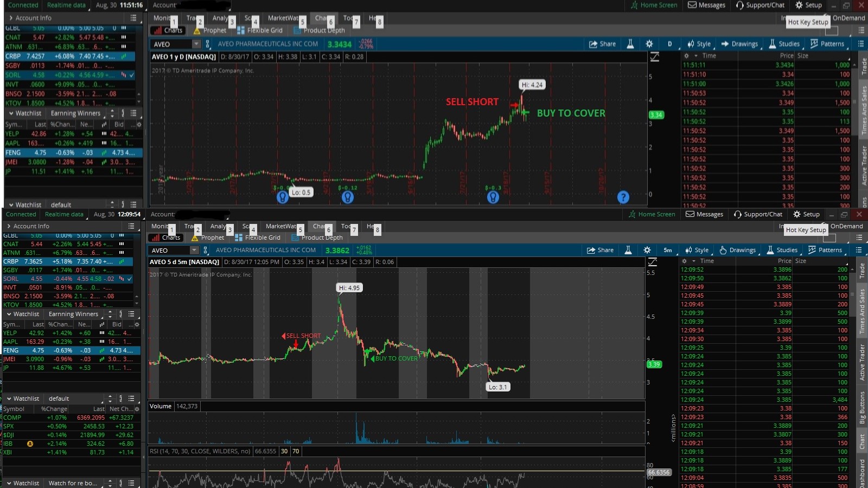Open Support/Chat in the 5m-chart window
This screenshot has width=868, height=488.
759,214
